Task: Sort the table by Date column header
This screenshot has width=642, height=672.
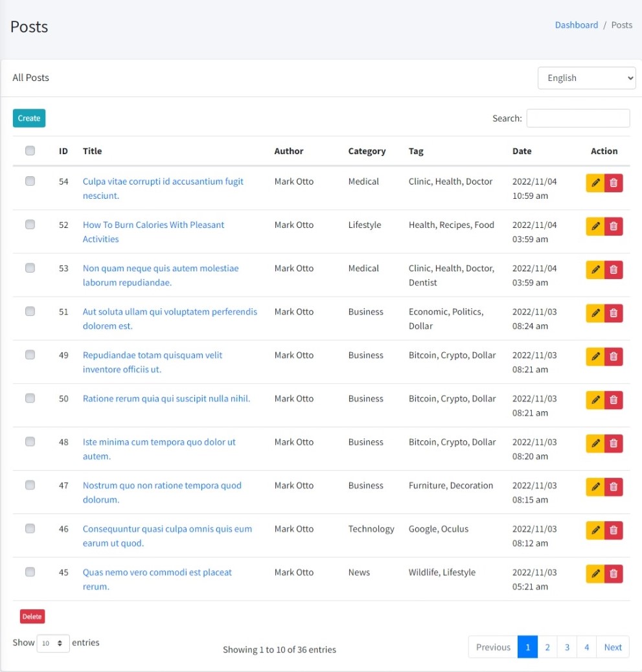Action: (522, 151)
